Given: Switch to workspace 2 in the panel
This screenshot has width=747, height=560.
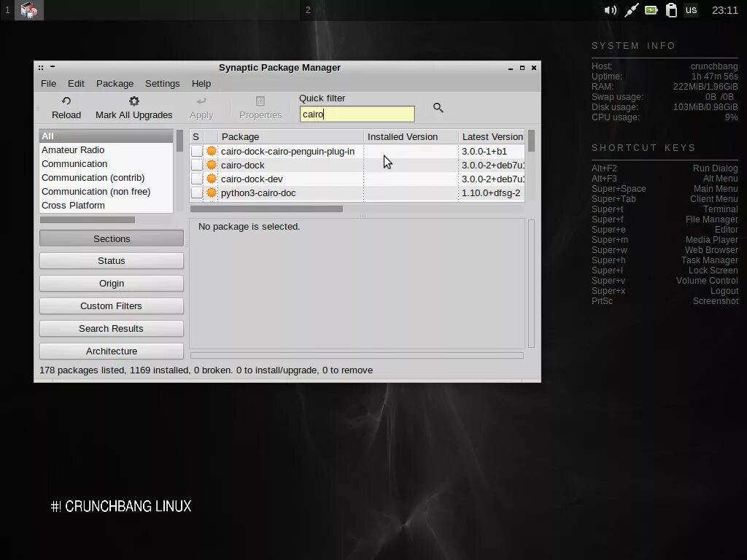Looking at the screenshot, I should (308, 10).
